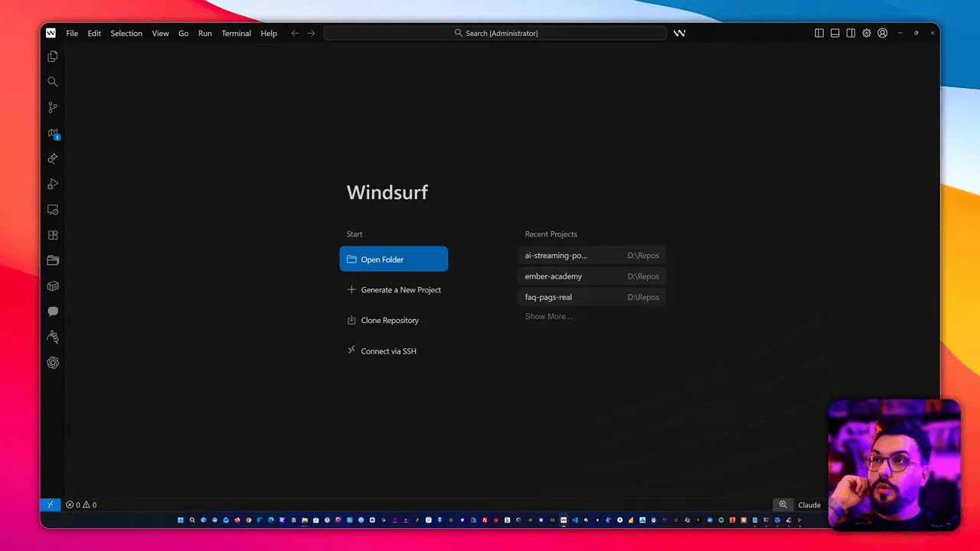Open the remote window indicator in the status bar
The height and width of the screenshot is (551, 980).
[x=50, y=505]
